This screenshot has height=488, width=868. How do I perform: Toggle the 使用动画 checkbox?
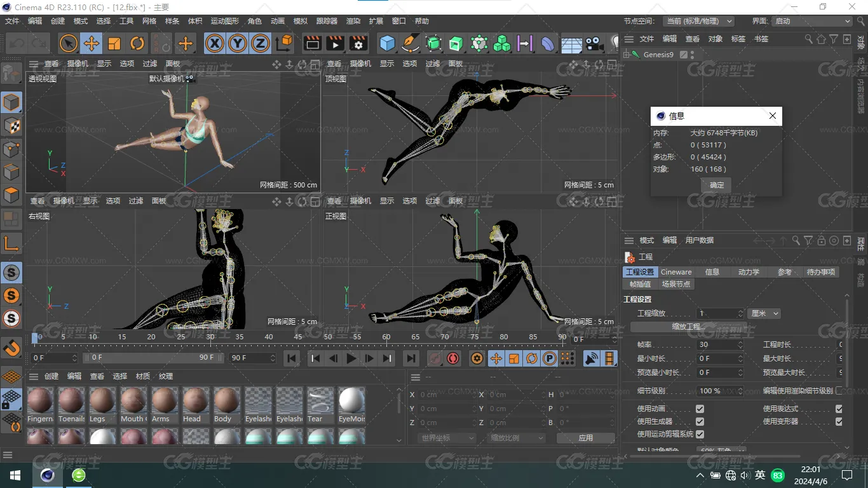tap(700, 409)
